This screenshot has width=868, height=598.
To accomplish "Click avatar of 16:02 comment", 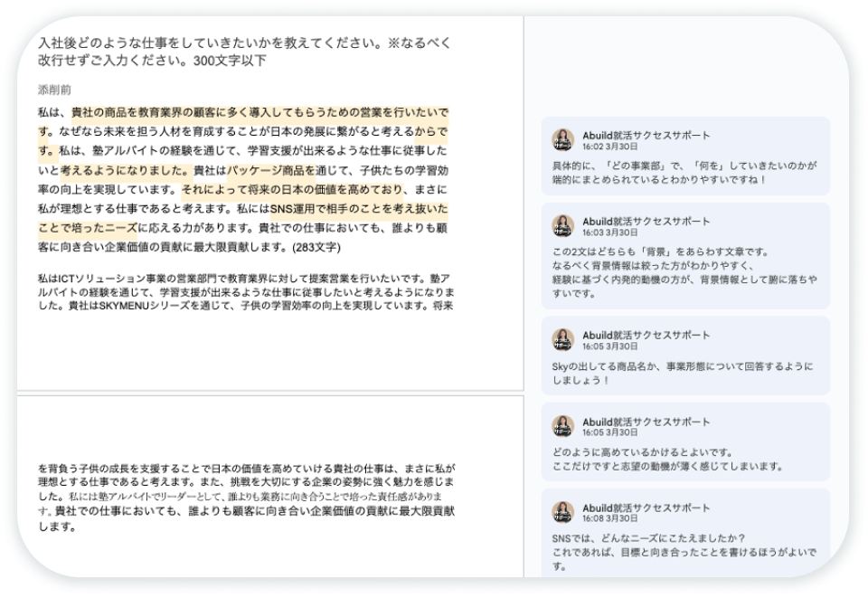I will 563,140.
